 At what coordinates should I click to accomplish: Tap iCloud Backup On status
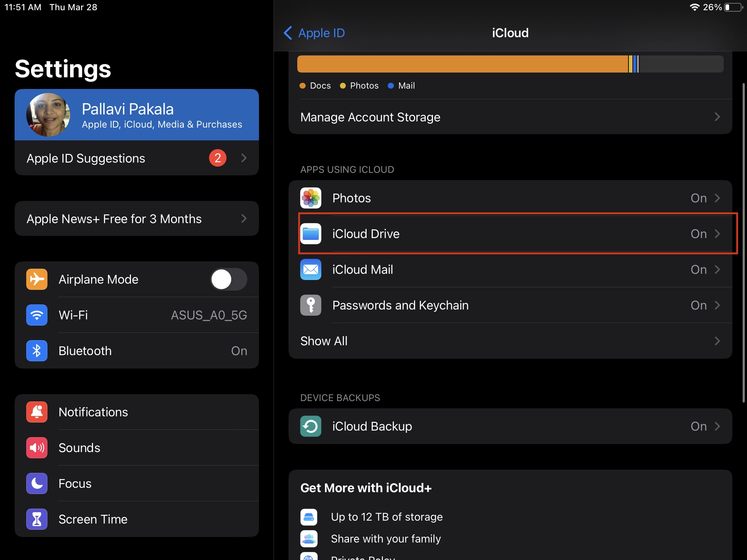point(698,426)
